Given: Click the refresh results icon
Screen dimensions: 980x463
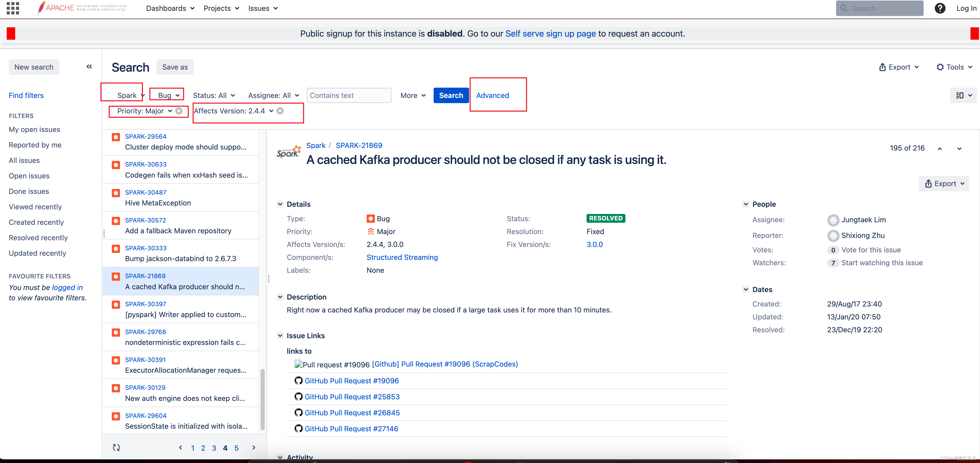Looking at the screenshot, I should [116, 447].
